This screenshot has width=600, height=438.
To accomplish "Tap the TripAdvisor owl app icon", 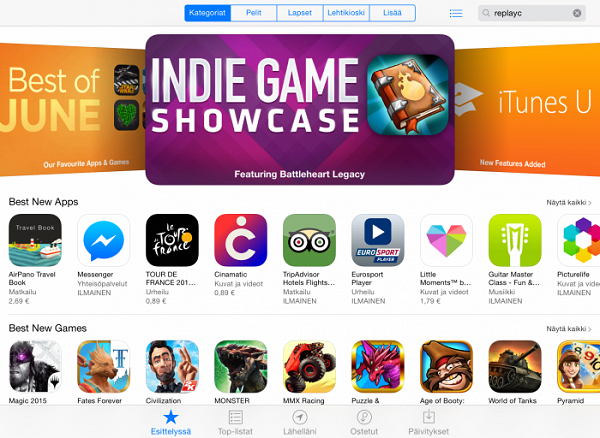I will coord(309,240).
